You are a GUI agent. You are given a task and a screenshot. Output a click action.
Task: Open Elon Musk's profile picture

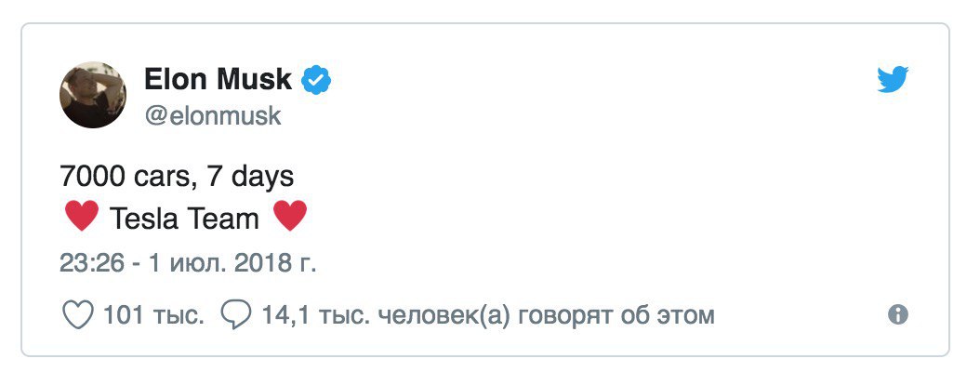94,95
